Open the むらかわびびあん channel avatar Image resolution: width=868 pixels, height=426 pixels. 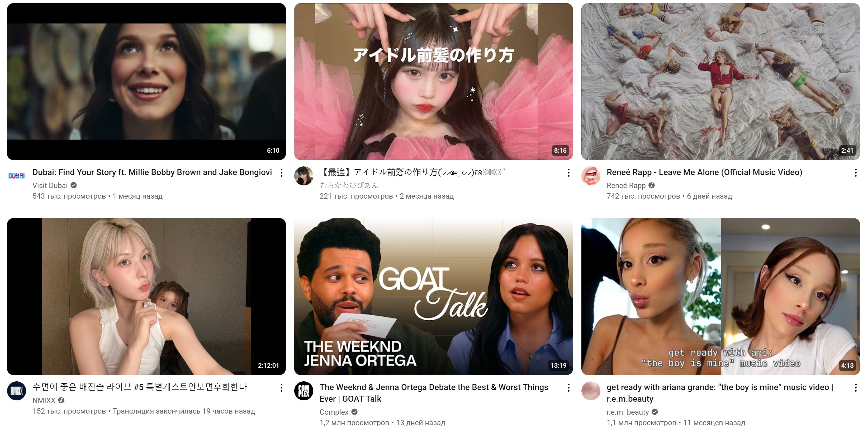(303, 176)
